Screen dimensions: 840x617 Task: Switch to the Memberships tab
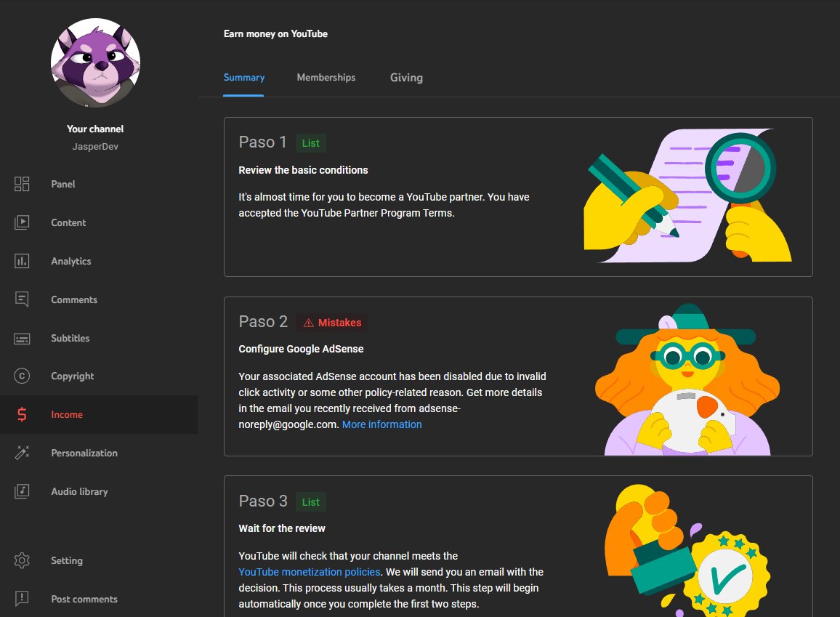[326, 78]
